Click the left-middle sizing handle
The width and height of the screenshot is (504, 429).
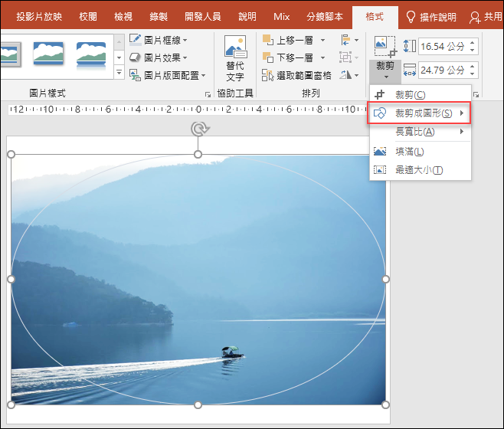coord(11,279)
